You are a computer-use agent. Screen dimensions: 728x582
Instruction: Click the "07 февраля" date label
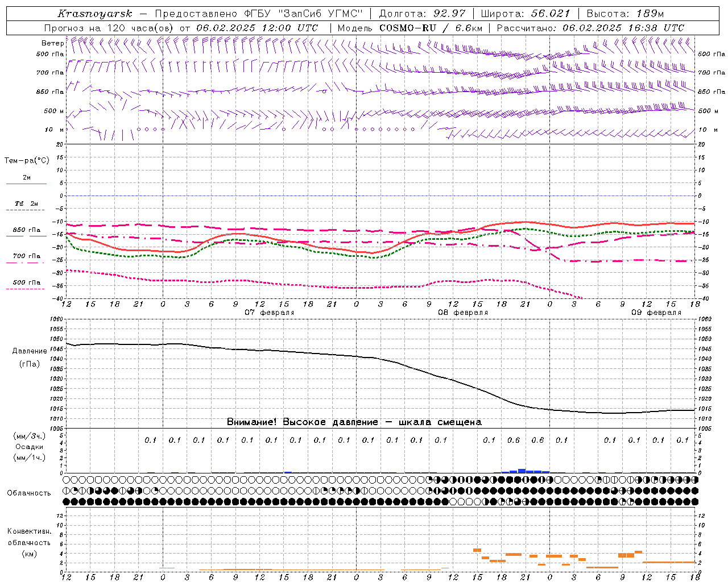270,313
